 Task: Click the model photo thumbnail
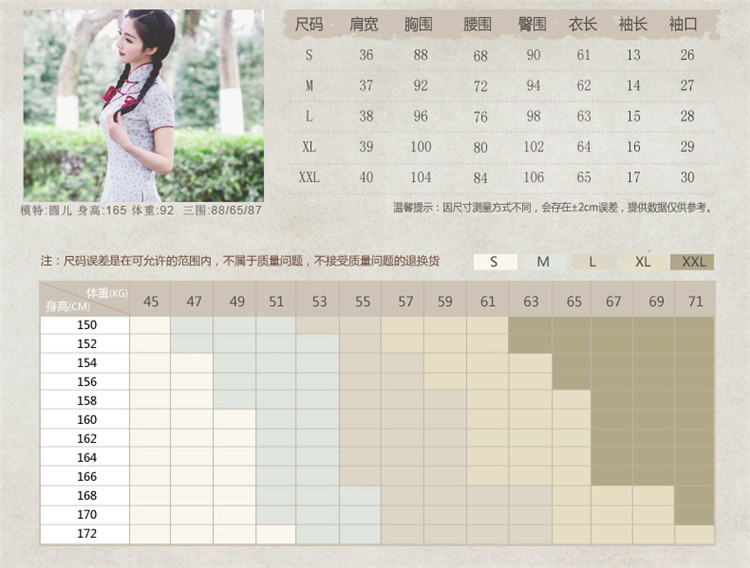[143, 106]
